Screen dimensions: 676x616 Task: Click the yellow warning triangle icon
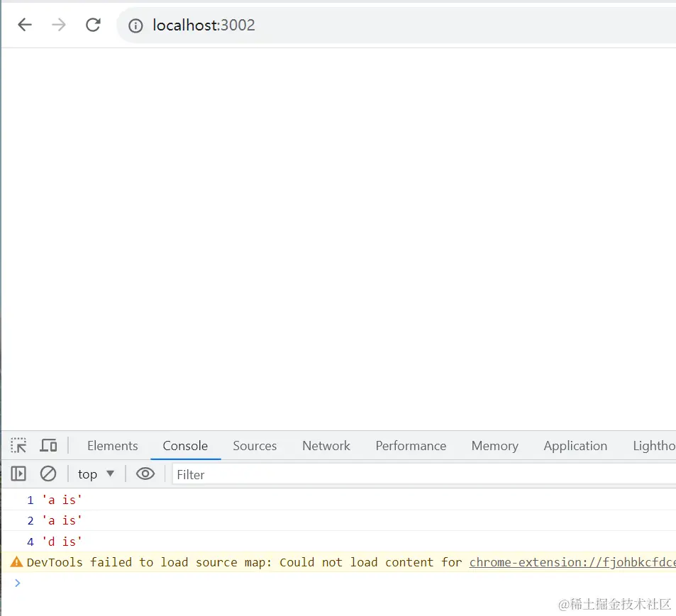[x=16, y=562]
